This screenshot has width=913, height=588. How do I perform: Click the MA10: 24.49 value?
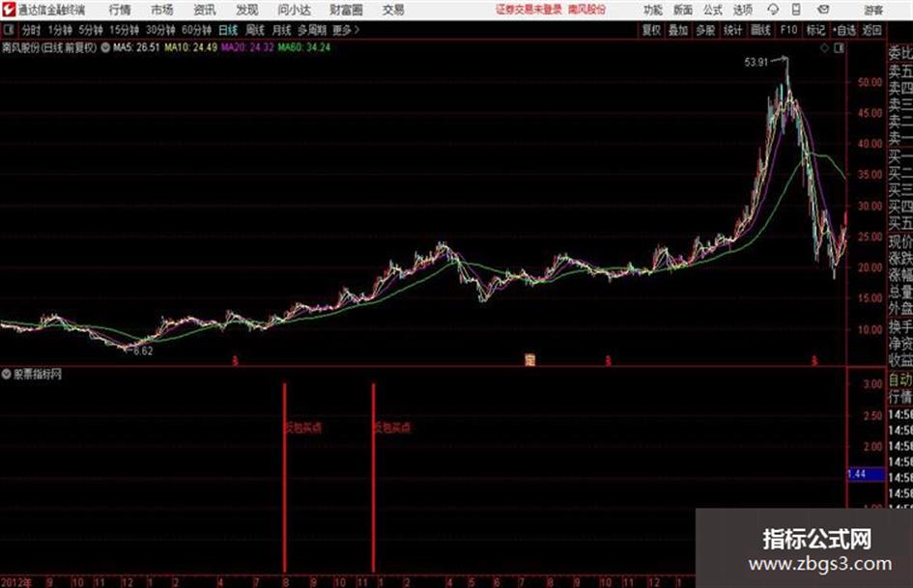(x=191, y=47)
